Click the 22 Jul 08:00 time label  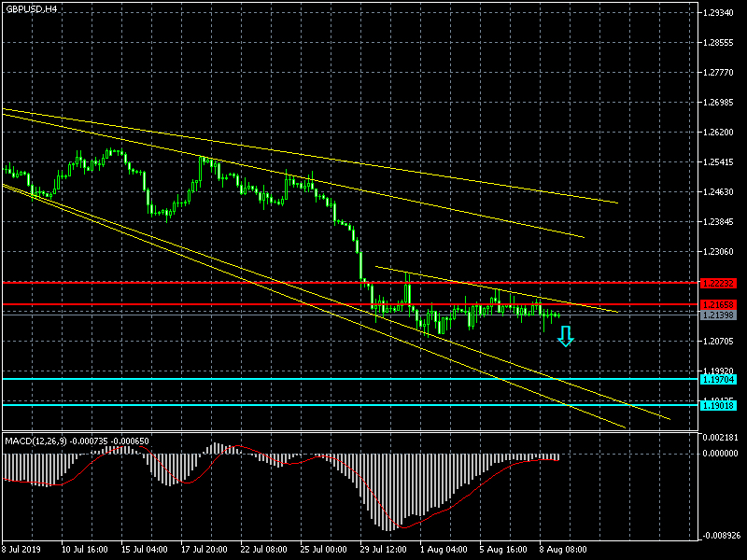263,551
